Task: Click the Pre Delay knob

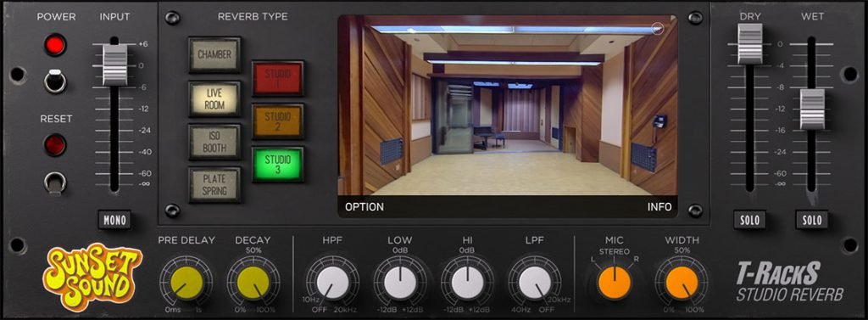Action: [x=186, y=283]
